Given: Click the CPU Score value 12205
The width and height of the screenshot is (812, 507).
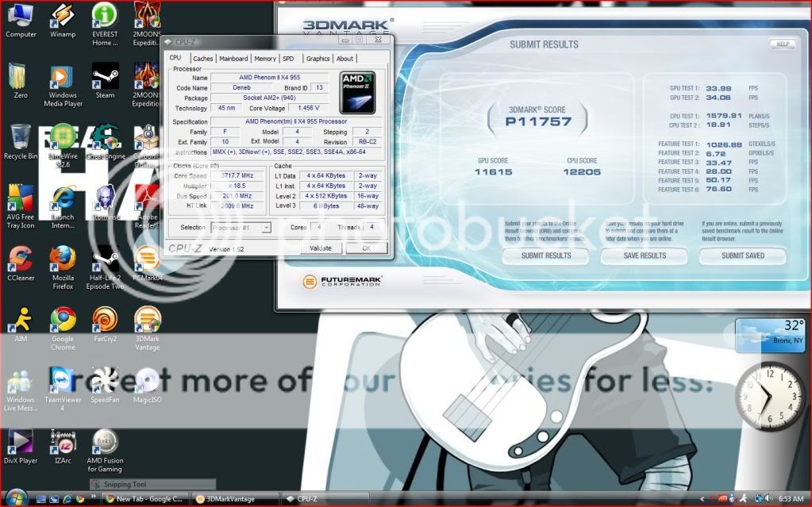Looking at the screenshot, I should coord(582,172).
